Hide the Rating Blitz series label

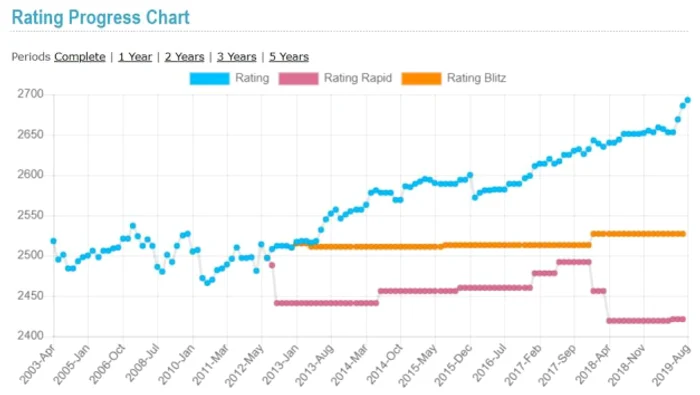[477, 78]
